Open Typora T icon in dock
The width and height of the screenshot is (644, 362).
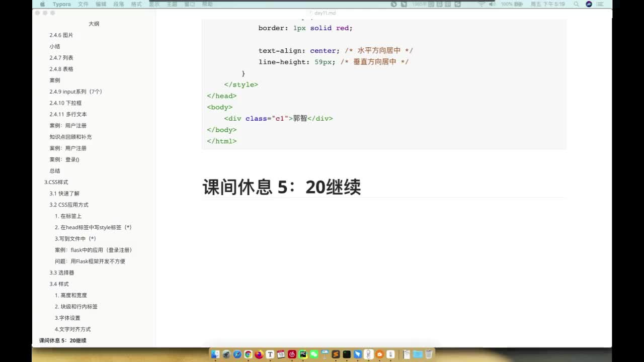point(270,354)
